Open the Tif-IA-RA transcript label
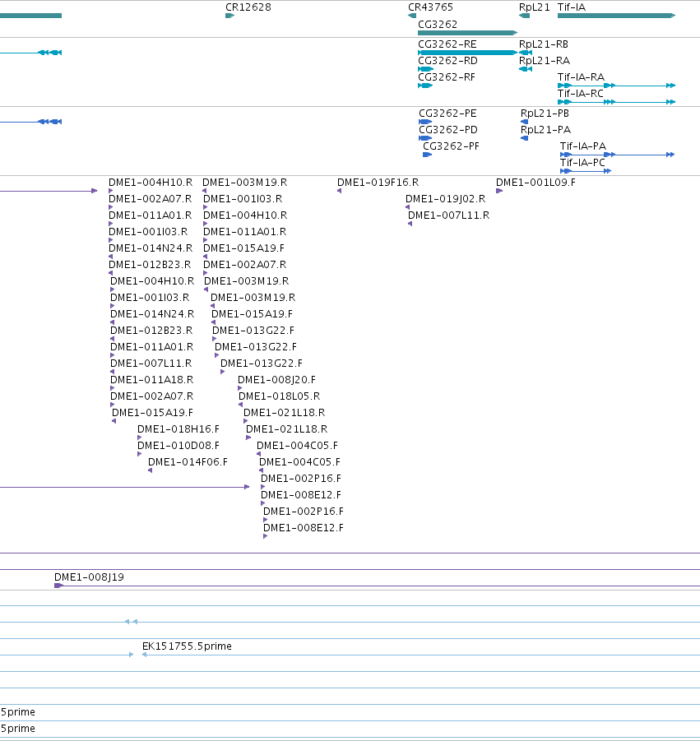The width and height of the screenshot is (700, 741). click(x=581, y=77)
